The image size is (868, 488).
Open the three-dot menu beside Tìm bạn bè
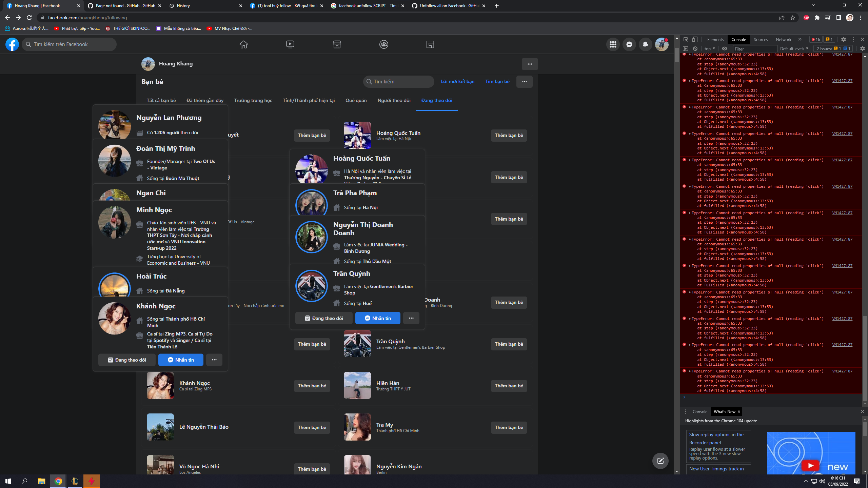click(x=524, y=82)
